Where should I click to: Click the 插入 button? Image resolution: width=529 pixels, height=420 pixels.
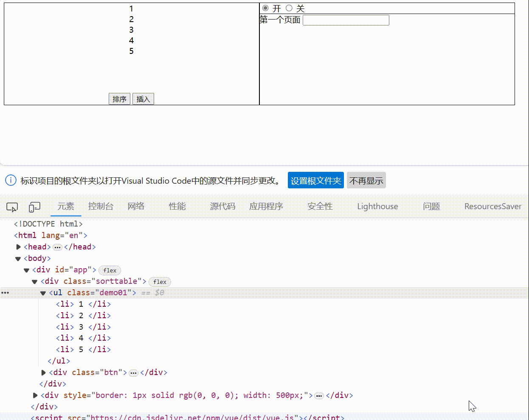143,99
